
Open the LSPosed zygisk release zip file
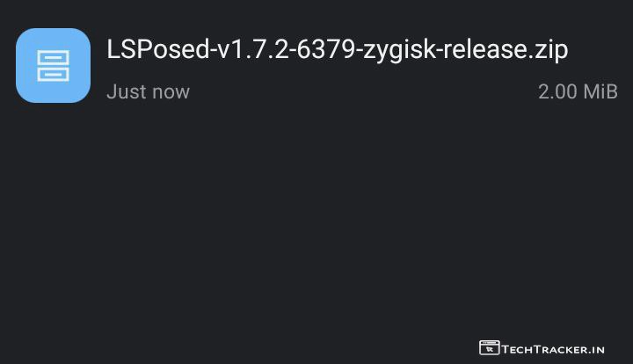(x=337, y=50)
